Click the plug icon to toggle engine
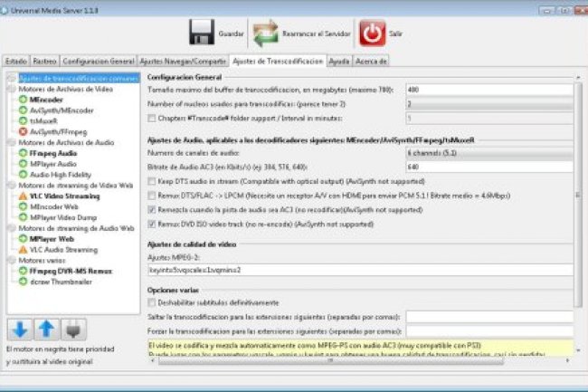 (x=73, y=330)
